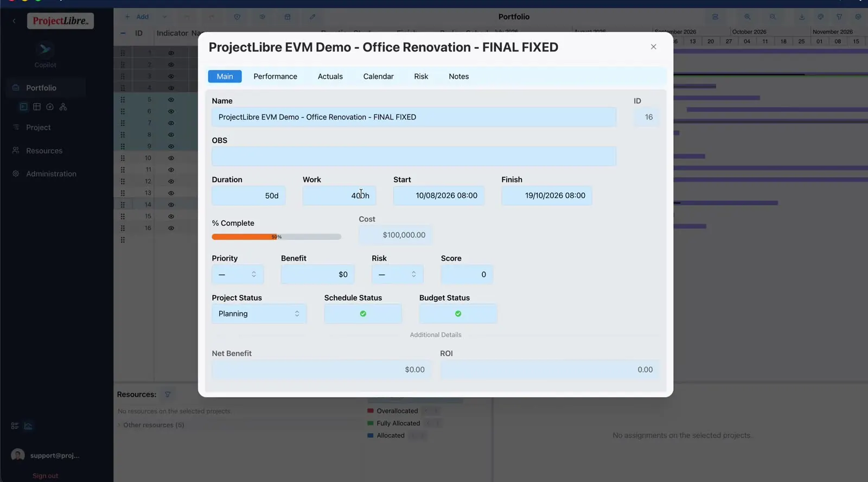Click the user avatar for support account
This screenshot has height=482, width=868.
point(18,455)
